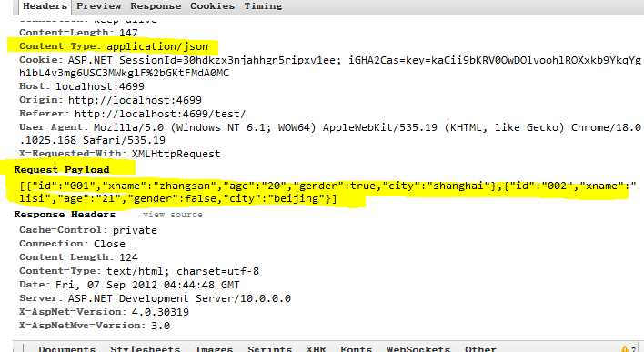The width and height of the screenshot is (644, 352).
Task: Show the Cookies tab
Action: click(x=212, y=6)
